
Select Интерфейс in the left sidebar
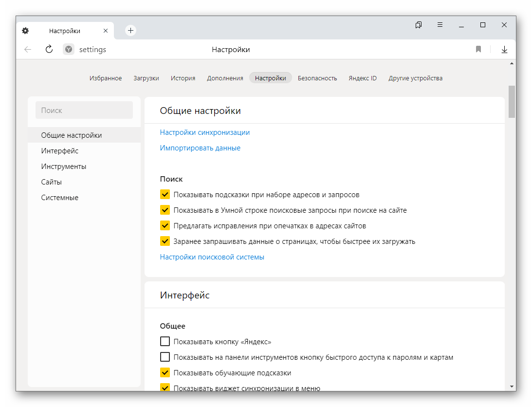pyautogui.click(x=60, y=151)
